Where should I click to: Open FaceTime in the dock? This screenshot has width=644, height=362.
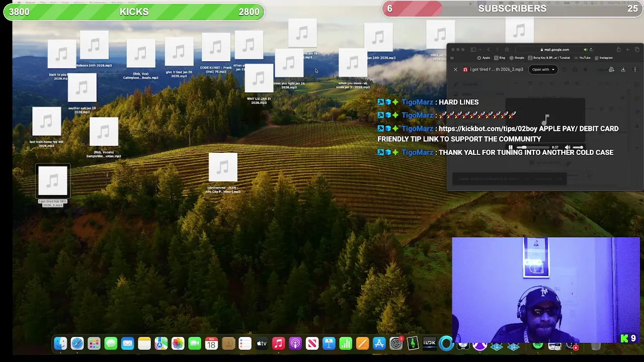coord(195,343)
